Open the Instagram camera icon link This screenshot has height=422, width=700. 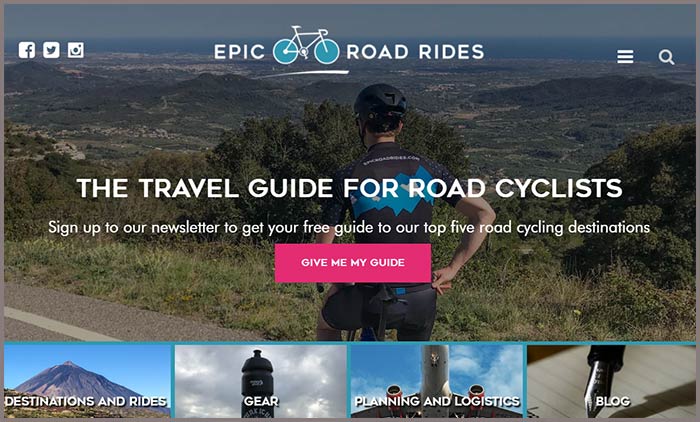[x=75, y=50]
